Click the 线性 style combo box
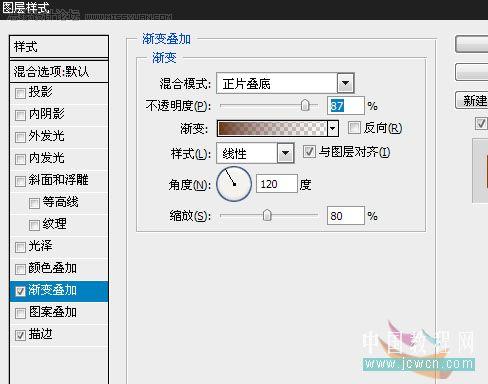 point(255,153)
